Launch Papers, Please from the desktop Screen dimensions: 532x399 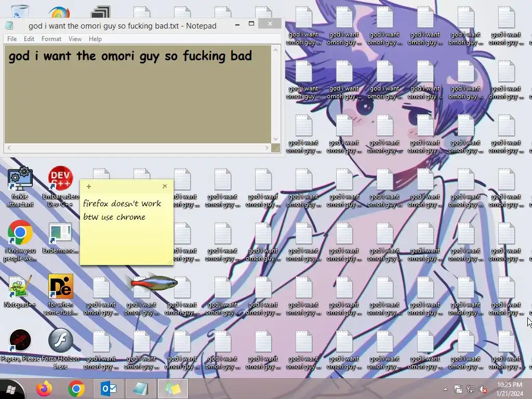click(20, 344)
